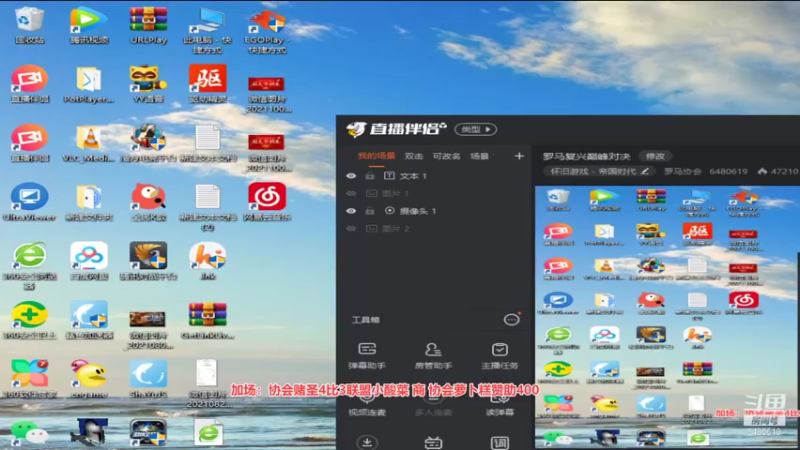Launch UltraViewer desktop shortcut

(x=29, y=202)
